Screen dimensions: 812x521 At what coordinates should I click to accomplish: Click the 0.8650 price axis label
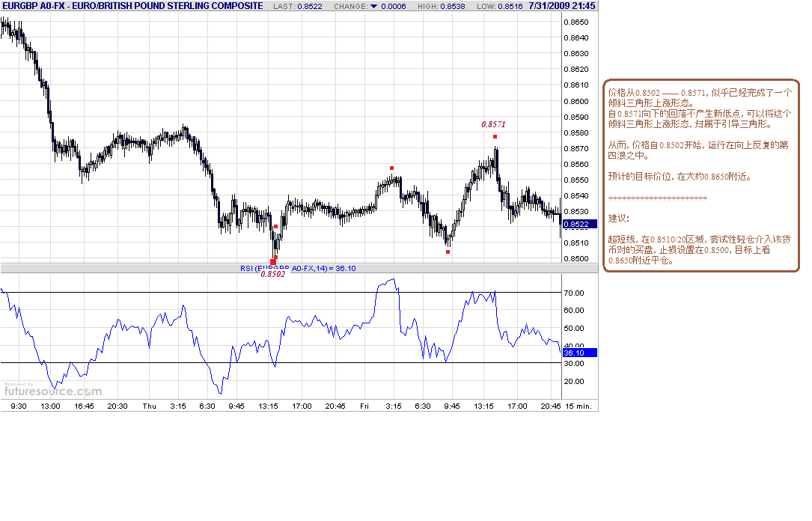point(576,22)
